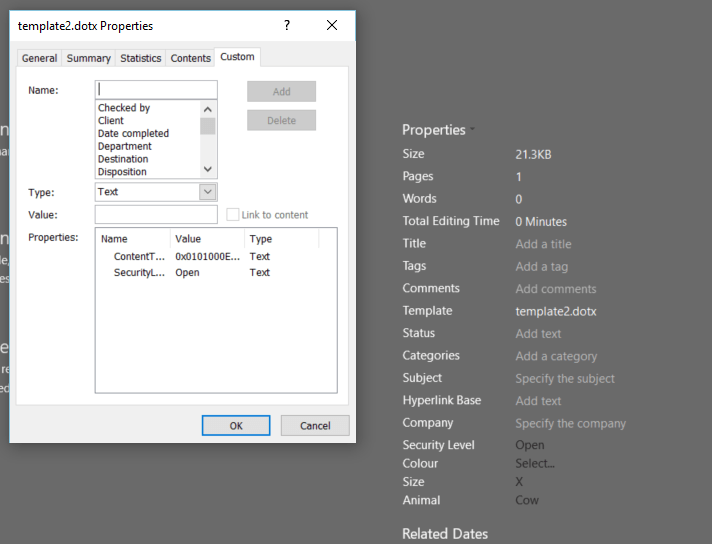Viewport: 712px width, 544px height.
Task: Open the Contents tab
Action: click(x=191, y=58)
